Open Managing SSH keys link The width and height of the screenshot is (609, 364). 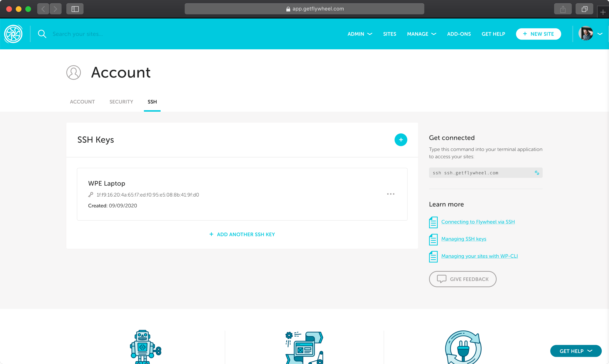pos(463,239)
